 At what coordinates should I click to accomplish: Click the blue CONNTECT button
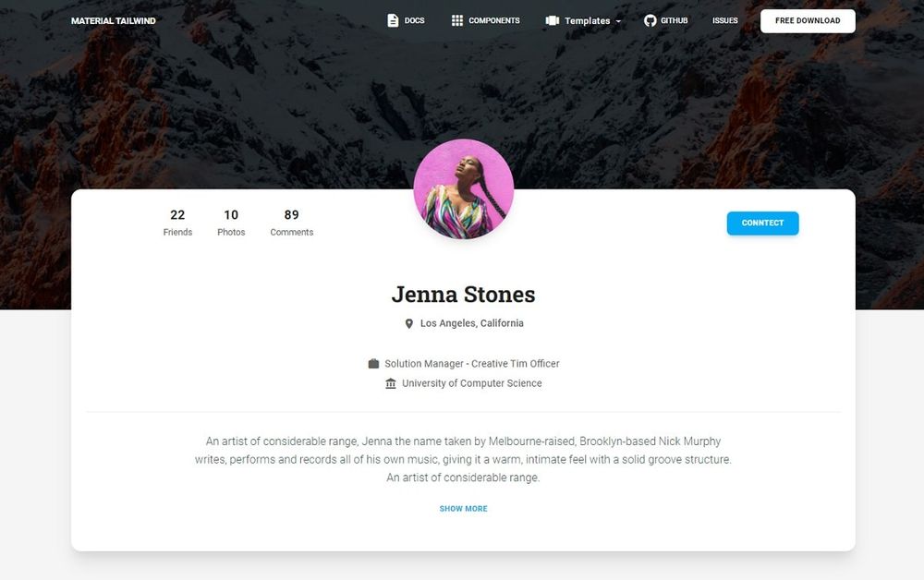click(x=762, y=224)
